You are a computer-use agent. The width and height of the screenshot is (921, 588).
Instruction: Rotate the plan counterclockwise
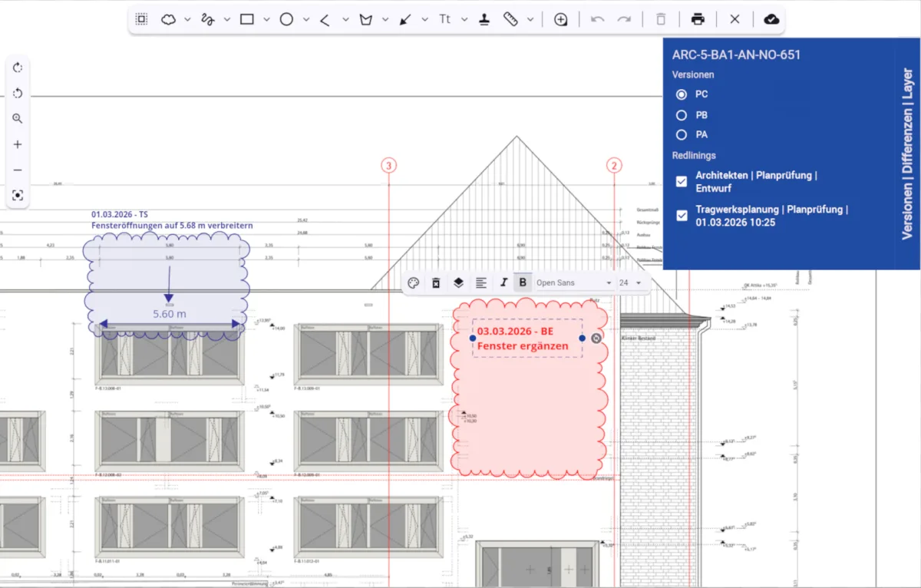[18, 93]
